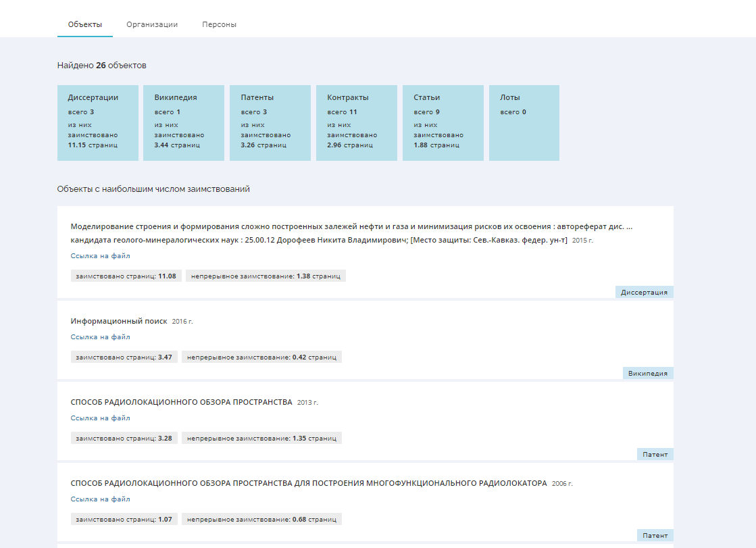Image resolution: width=756 pixels, height=548 pixels.
Task: Click the Диссертация type badge
Action: [x=644, y=293]
